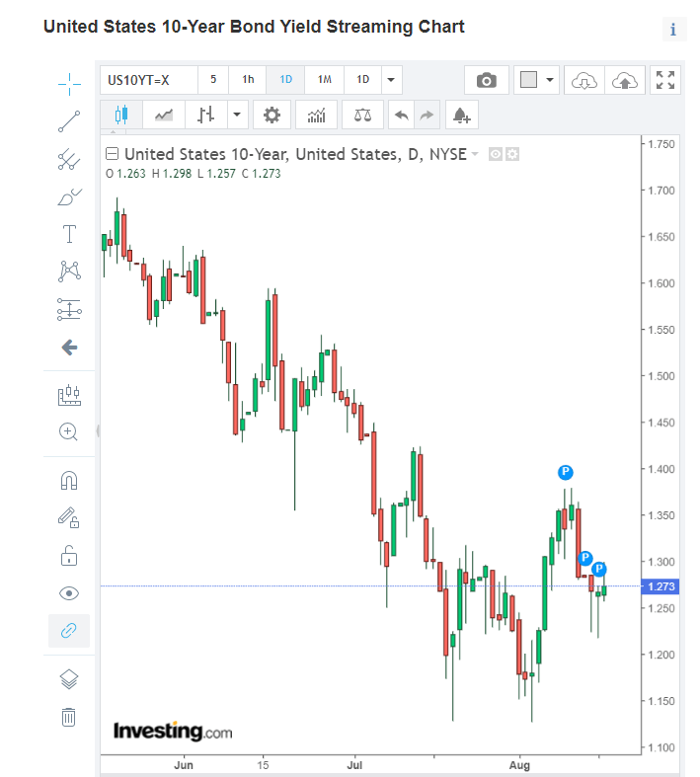Open chart properties gear icon

(x=272, y=115)
